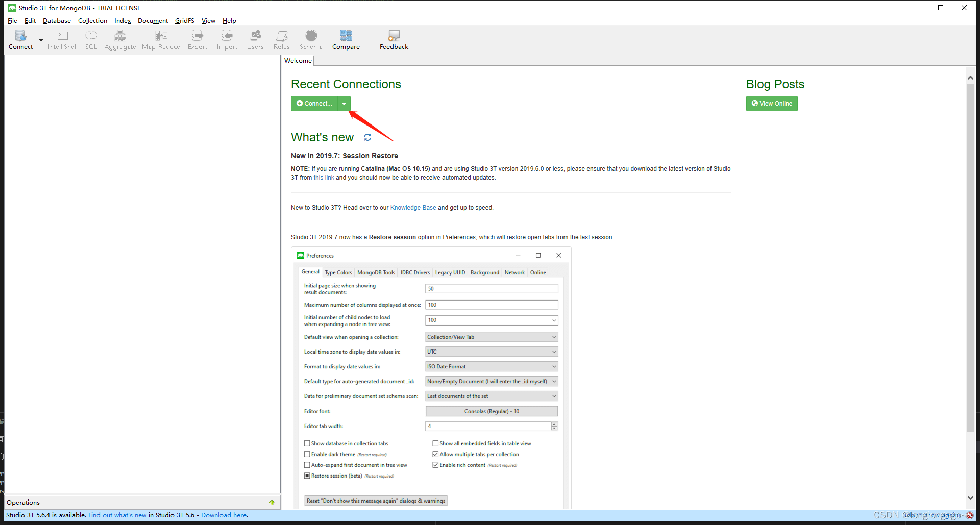This screenshot has height=525, width=980.
Task: Open the Help menu
Action: pyautogui.click(x=229, y=21)
